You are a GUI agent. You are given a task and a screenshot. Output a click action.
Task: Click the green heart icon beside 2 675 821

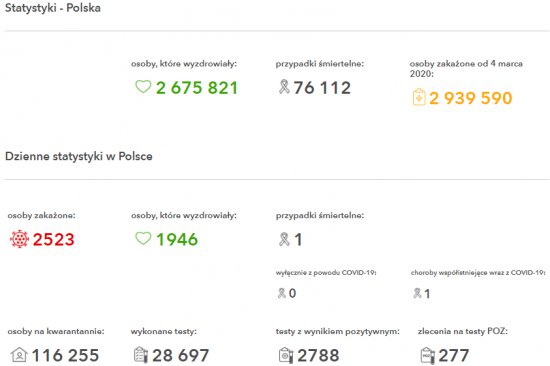[x=143, y=87]
